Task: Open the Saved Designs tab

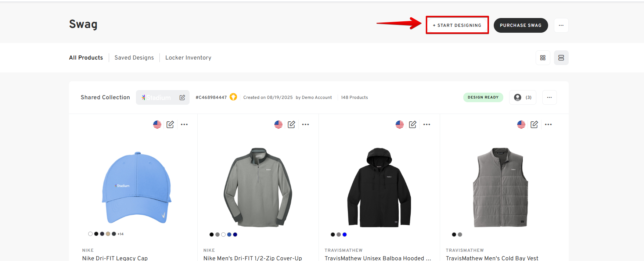Action: click(x=134, y=58)
